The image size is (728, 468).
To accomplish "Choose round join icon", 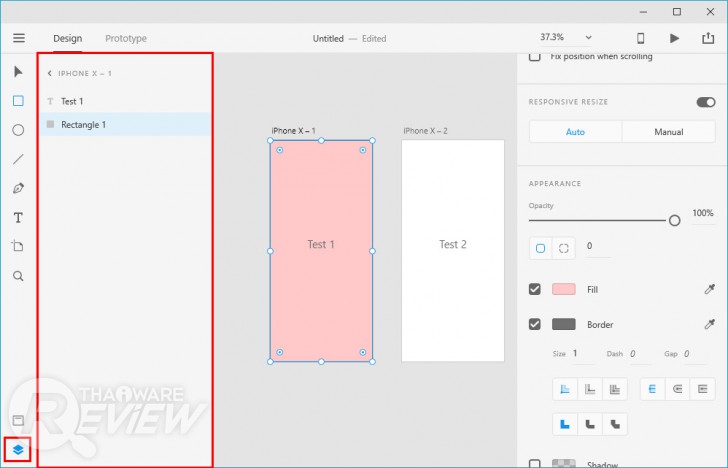I will (x=590, y=424).
